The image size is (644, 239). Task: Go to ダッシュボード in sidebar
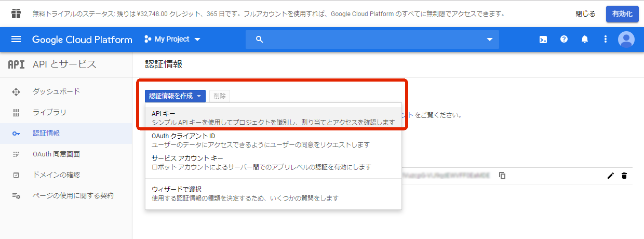[x=56, y=91]
